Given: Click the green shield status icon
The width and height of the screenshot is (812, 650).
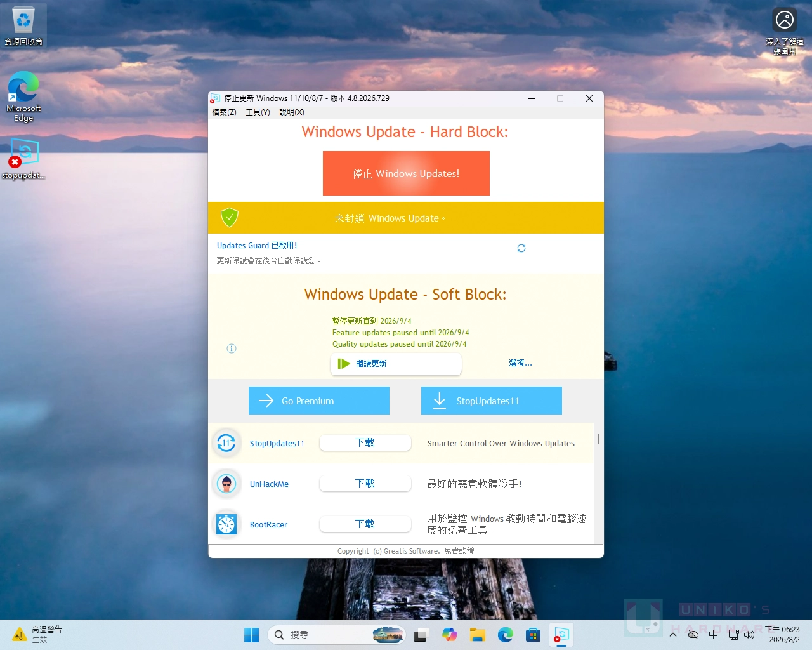Looking at the screenshot, I should 230,218.
